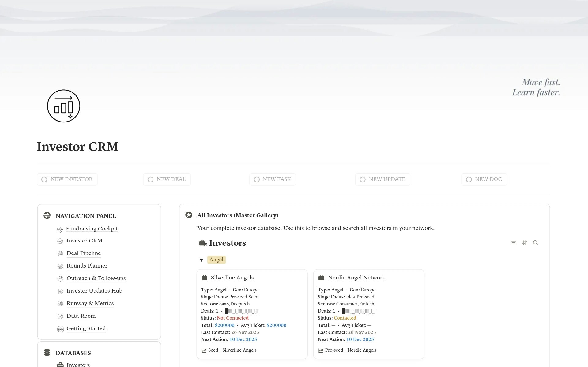Select the rocket icon beside Rounds Planner

click(60, 266)
